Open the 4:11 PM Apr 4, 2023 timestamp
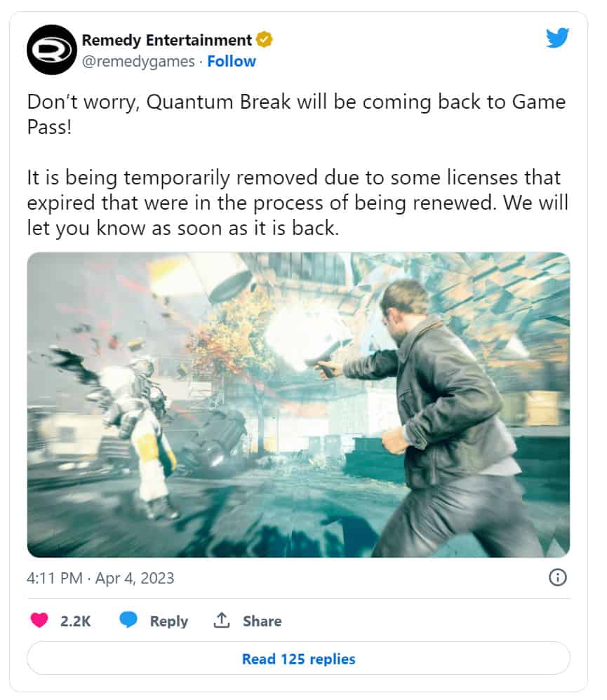Screen dimensions: 607x700 (x=100, y=578)
